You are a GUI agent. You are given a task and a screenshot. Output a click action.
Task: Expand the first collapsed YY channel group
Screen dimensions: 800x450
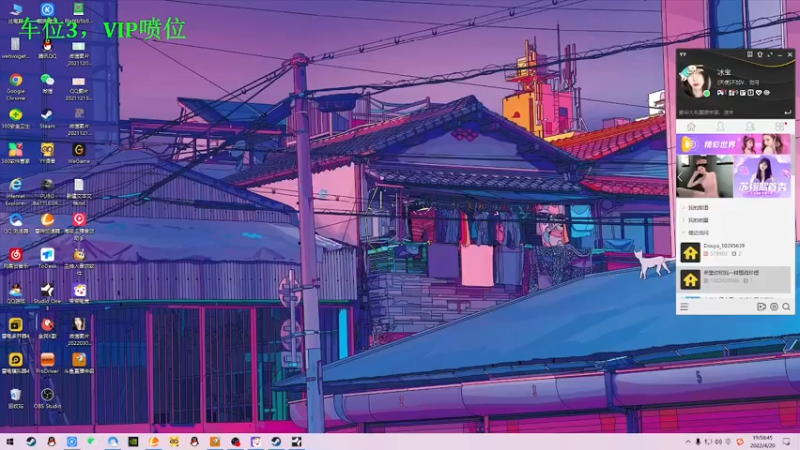[684, 208]
